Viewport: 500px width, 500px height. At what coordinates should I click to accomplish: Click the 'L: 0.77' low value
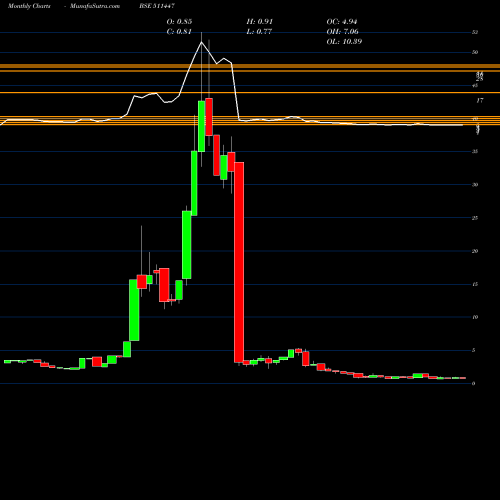point(259,32)
